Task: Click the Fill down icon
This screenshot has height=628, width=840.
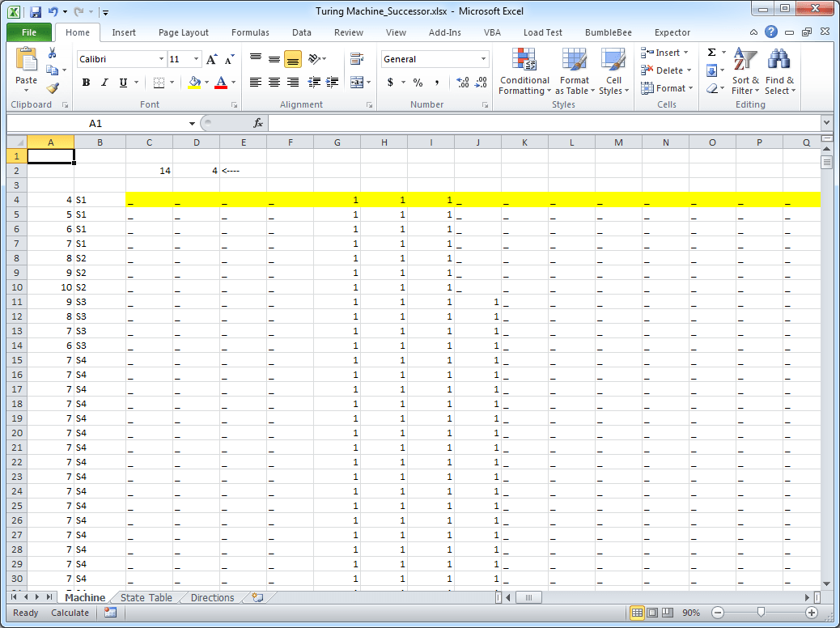Action: [x=711, y=70]
